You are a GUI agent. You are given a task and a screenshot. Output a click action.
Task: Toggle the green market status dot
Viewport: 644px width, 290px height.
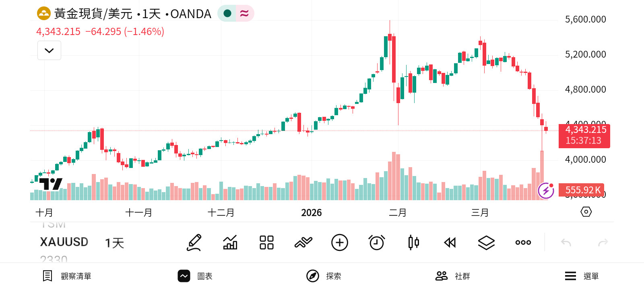227,13
